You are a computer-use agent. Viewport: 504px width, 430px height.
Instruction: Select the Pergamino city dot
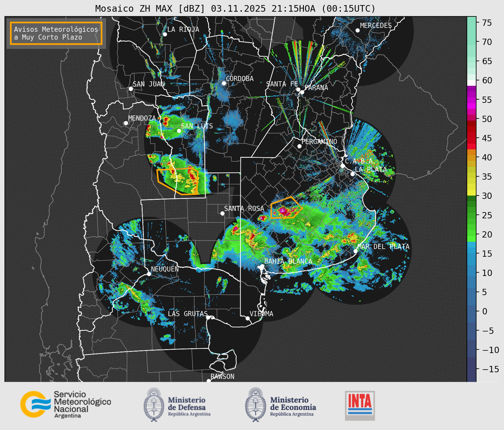(x=299, y=146)
